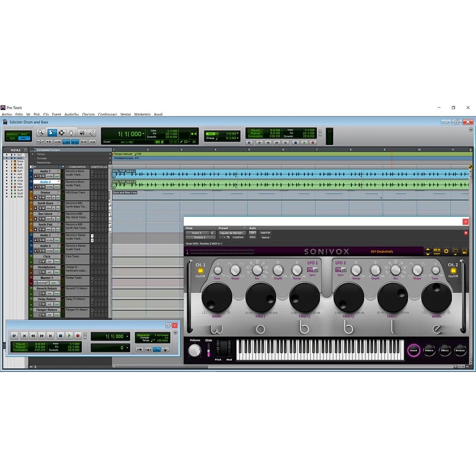Open the main counter format dropdown arrow
This screenshot has height=476, width=476.
143,133
